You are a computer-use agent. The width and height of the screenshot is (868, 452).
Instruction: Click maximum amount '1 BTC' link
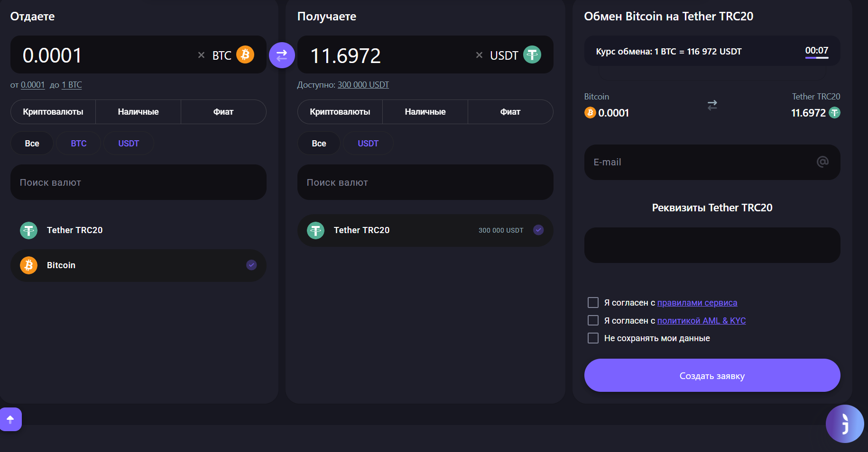click(72, 85)
